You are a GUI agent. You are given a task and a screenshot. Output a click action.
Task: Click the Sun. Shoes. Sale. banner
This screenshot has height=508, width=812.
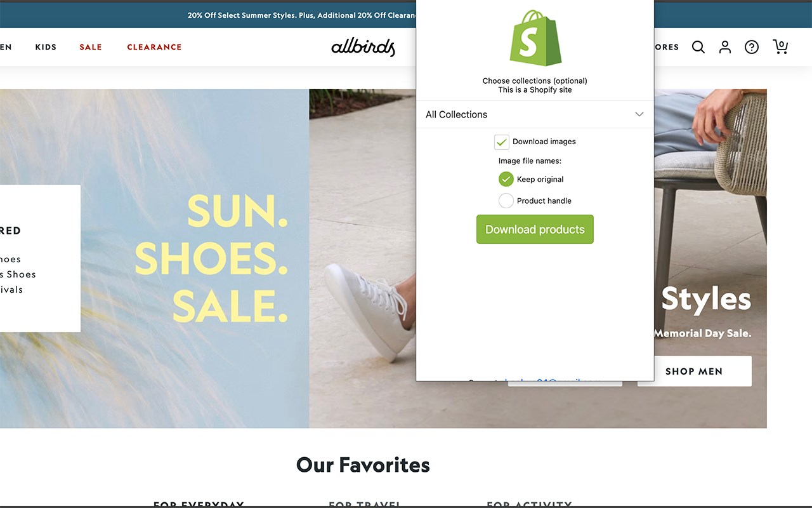[212, 258]
